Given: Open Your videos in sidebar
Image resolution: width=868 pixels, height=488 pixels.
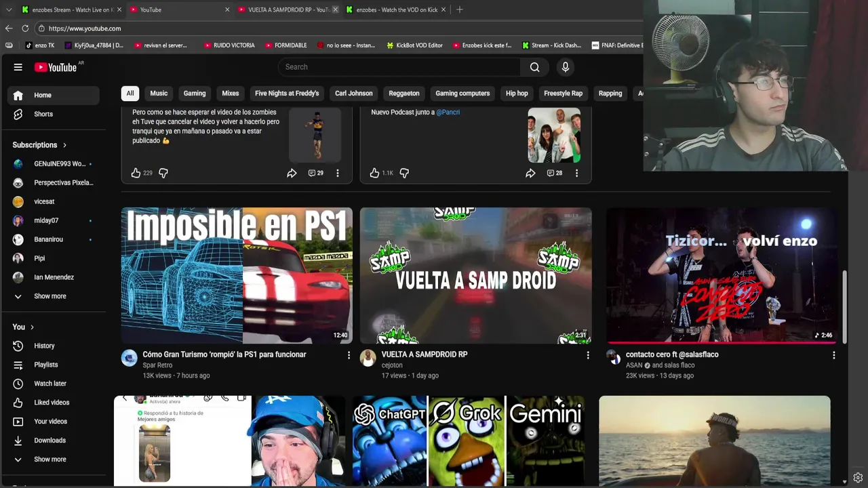Looking at the screenshot, I should 53,422.
